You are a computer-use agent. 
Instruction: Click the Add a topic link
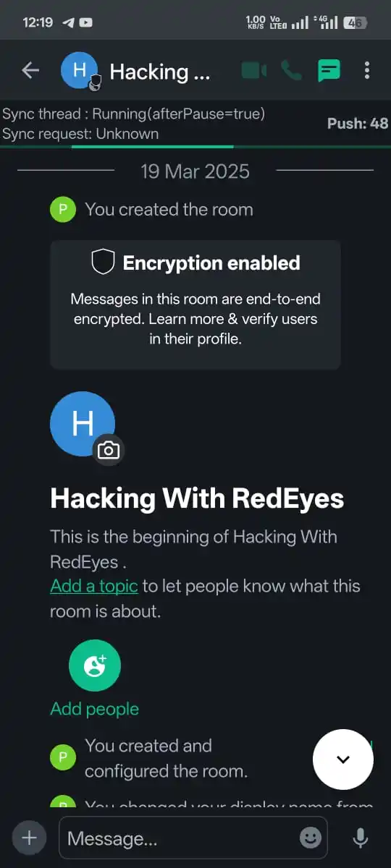pyautogui.click(x=94, y=585)
